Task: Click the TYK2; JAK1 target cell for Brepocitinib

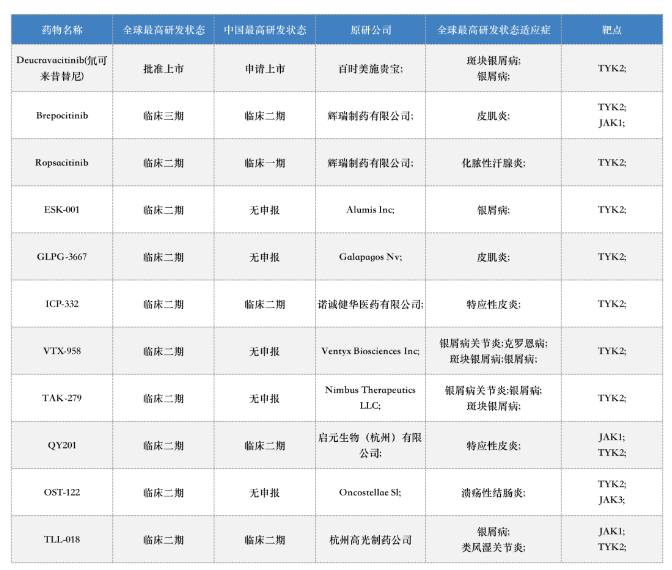Action: click(x=612, y=115)
